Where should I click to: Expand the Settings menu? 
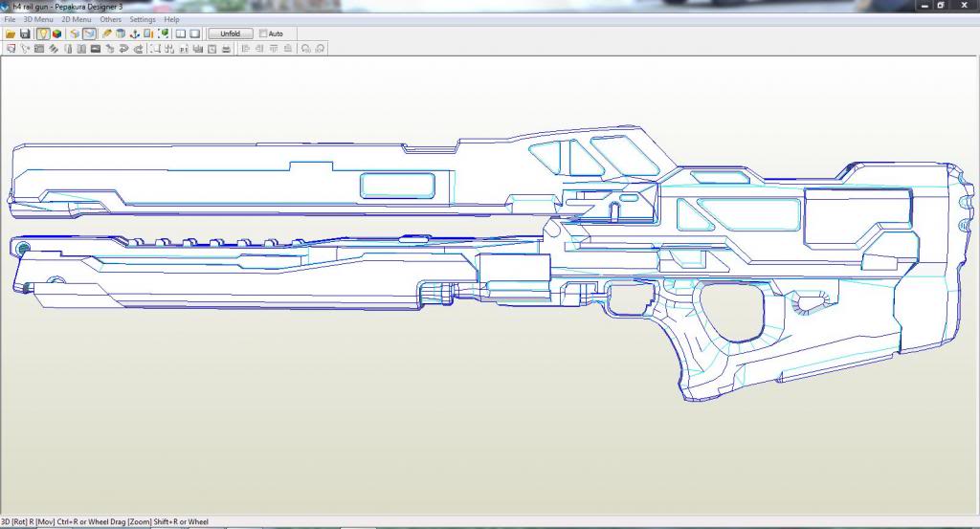143,19
